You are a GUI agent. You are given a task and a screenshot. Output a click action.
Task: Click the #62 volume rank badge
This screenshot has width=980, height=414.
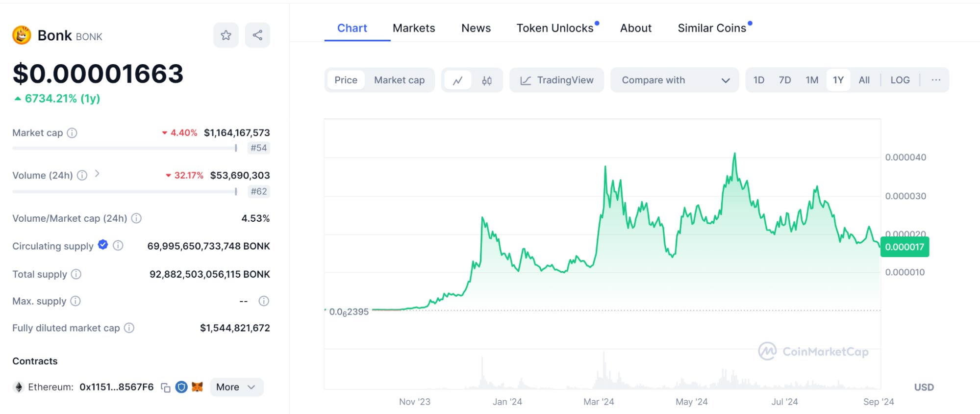tap(259, 191)
